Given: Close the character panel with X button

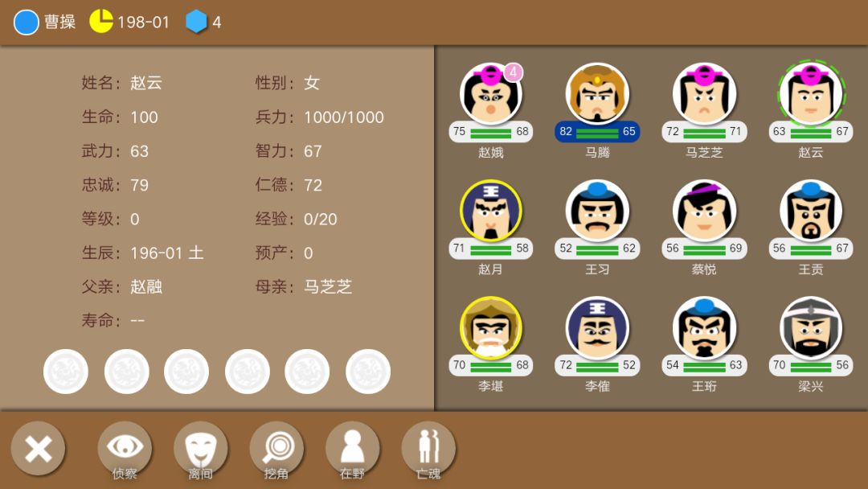Looking at the screenshot, I should pos(39,448).
